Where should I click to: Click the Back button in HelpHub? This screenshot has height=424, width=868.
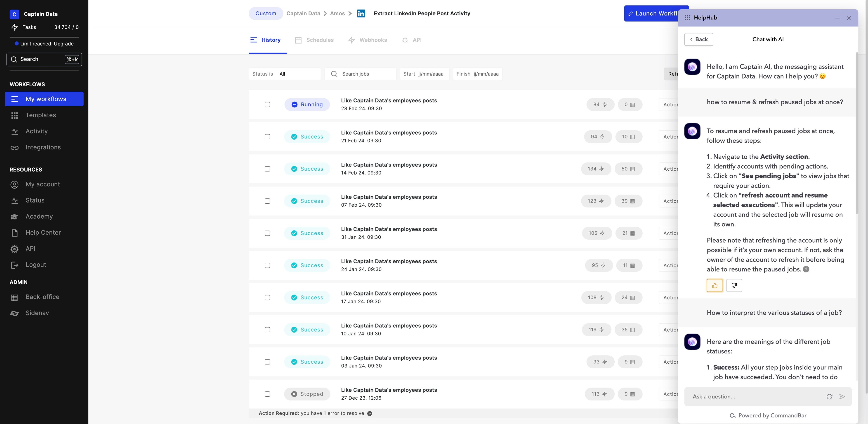pos(698,39)
